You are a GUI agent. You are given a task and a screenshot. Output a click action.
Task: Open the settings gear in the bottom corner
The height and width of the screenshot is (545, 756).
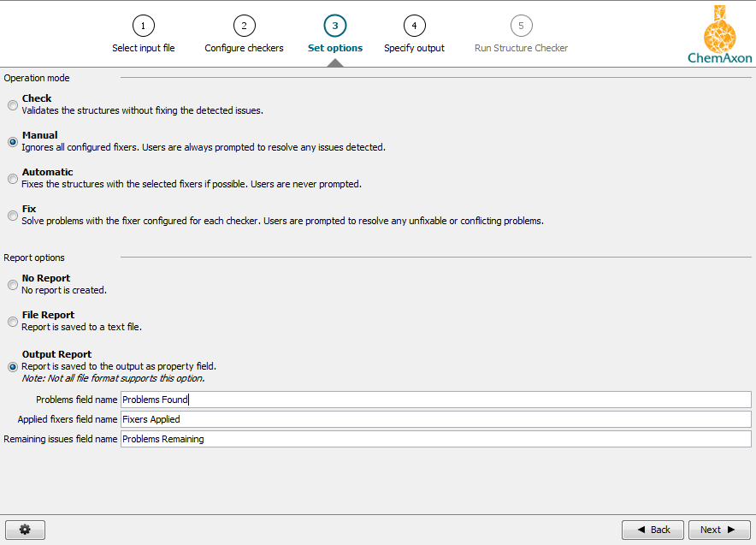25,529
